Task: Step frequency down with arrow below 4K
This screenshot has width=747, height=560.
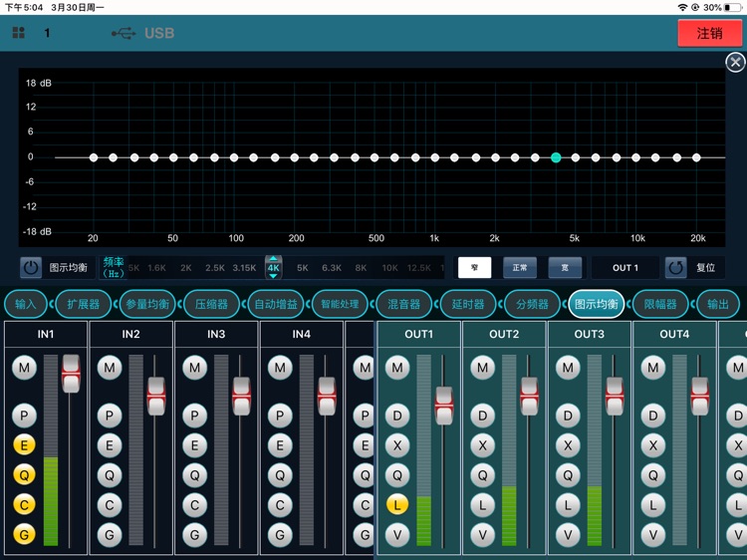Action: coord(274,276)
